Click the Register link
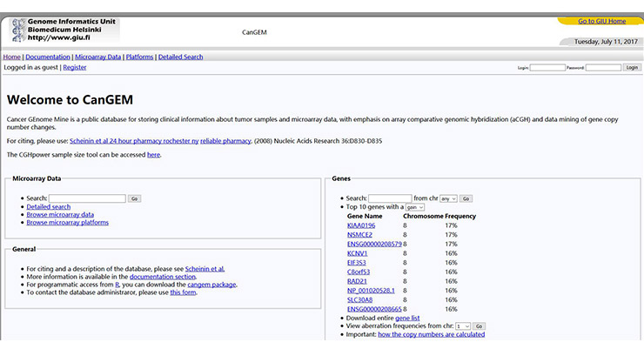Viewport: 644px width, 349px height. (75, 67)
